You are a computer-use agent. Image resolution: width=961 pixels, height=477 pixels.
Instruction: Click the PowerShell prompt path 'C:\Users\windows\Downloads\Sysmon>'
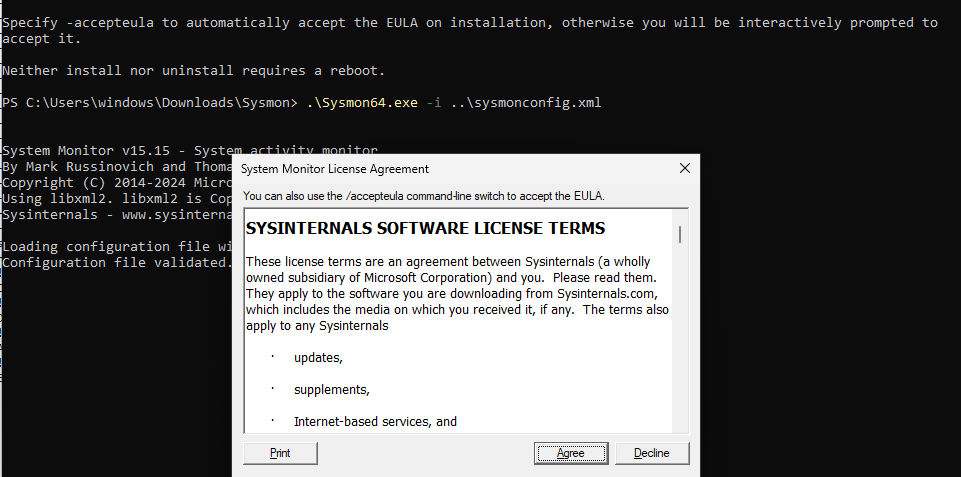pyautogui.click(x=162, y=102)
